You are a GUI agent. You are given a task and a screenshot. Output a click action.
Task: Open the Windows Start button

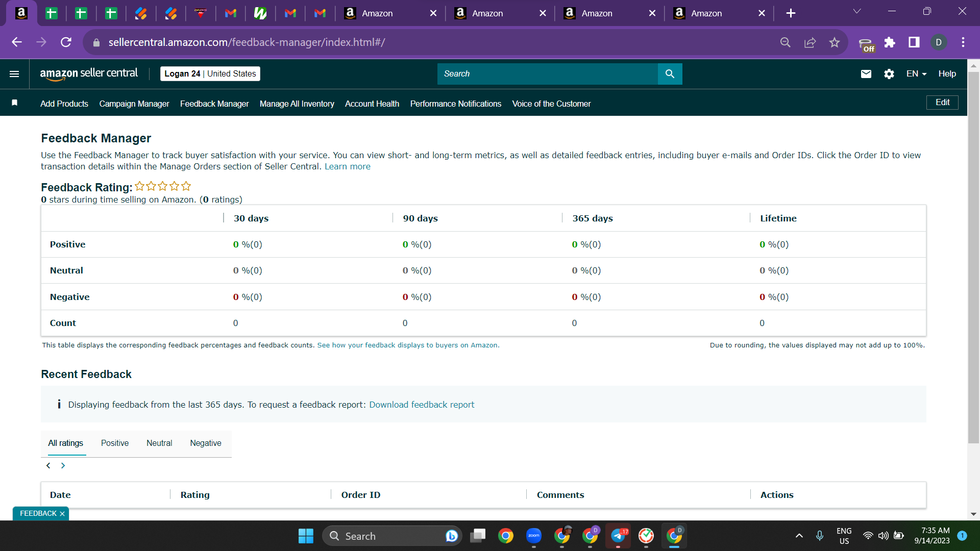click(x=306, y=536)
